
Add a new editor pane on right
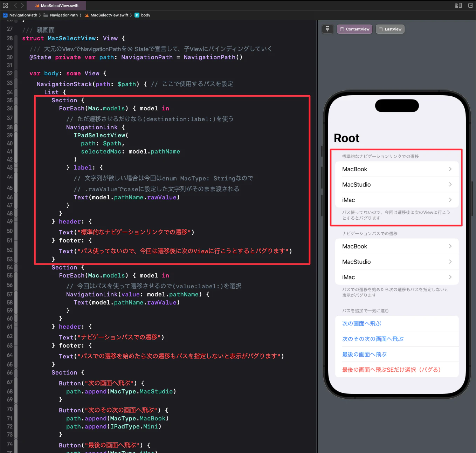(470, 5)
